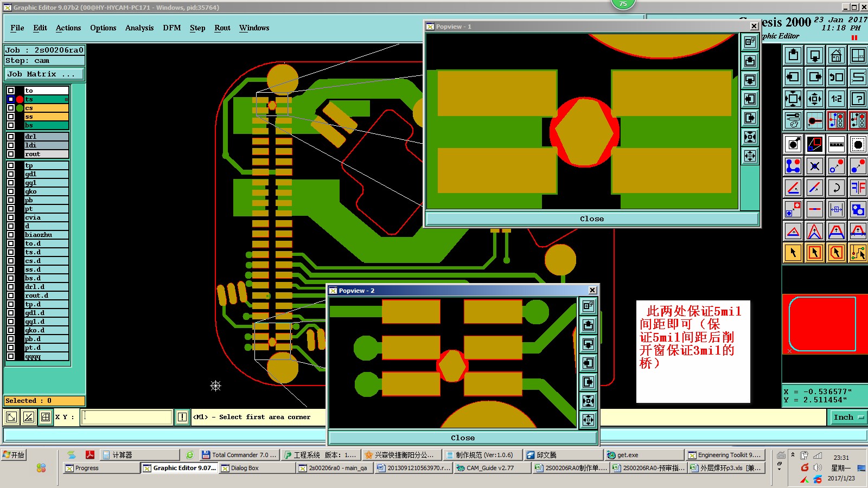This screenshot has width=868, height=488.
Task: Click Close button in Popview 1
Action: [592, 219]
